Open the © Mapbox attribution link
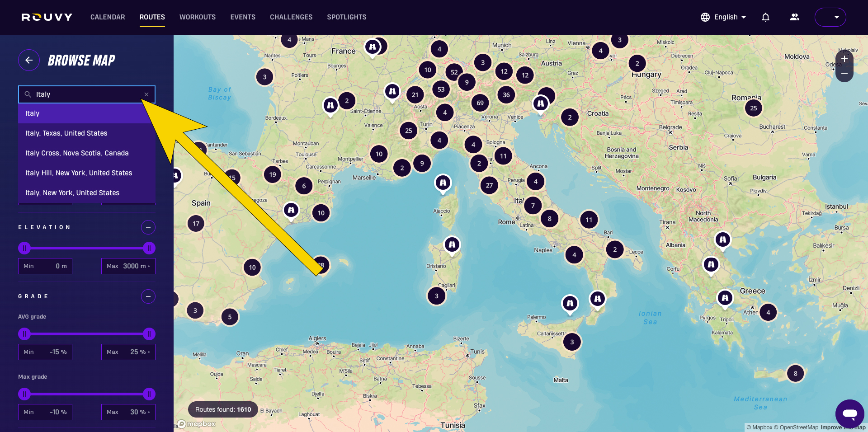The image size is (868, 432). click(759, 427)
